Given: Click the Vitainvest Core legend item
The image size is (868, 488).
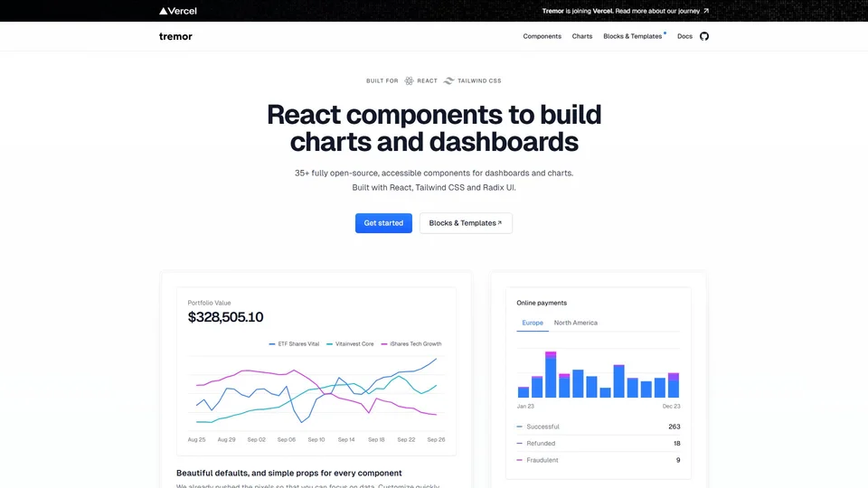Looking at the screenshot, I should click(350, 344).
